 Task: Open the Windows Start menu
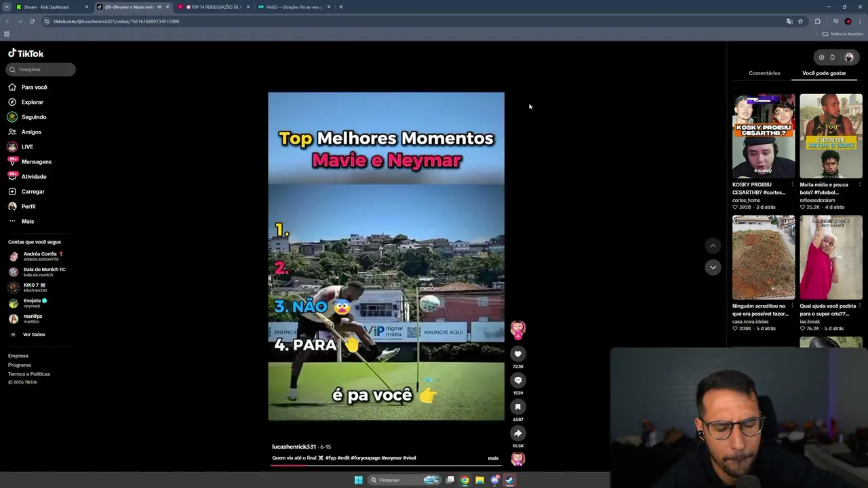click(x=358, y=480)
